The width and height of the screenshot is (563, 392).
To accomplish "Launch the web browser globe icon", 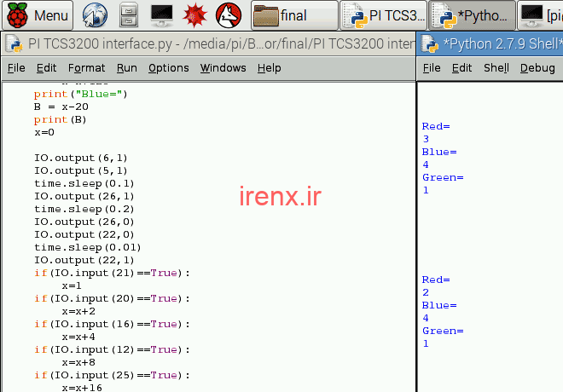I will tap(95, 14).
